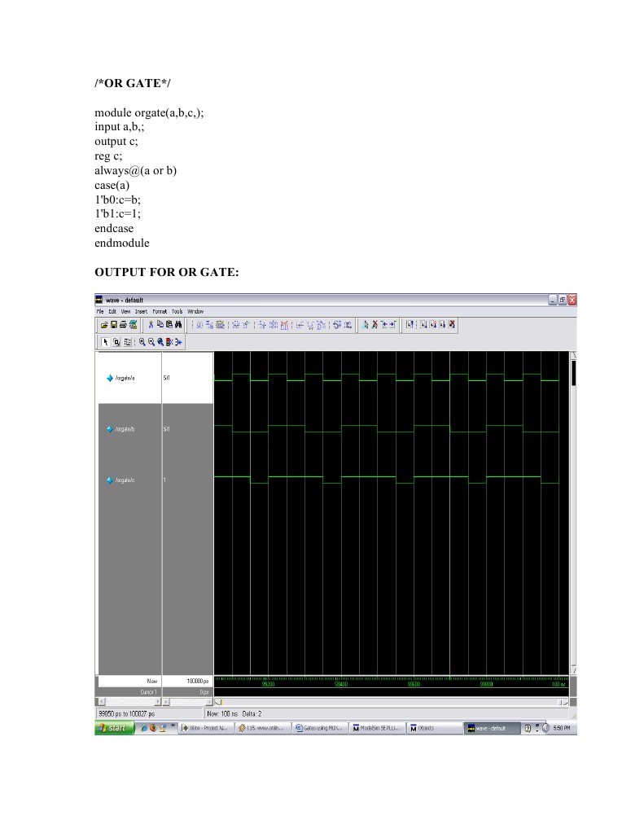Select the Zoom Out magnifier tool
The height and width of the screenshot is (833, 644).
coord(151,343)
